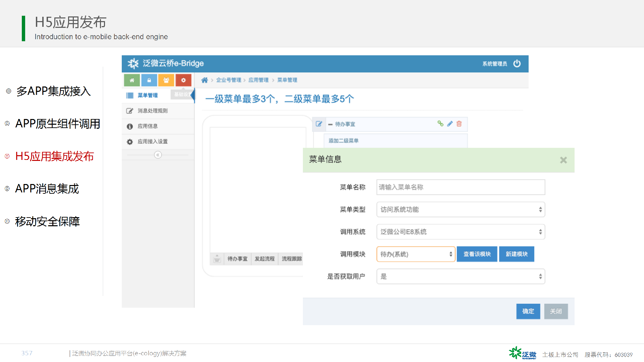644x362 pixels.
Task: Open the 调用系统 dropdown
Action: click(x=461, y=232)
